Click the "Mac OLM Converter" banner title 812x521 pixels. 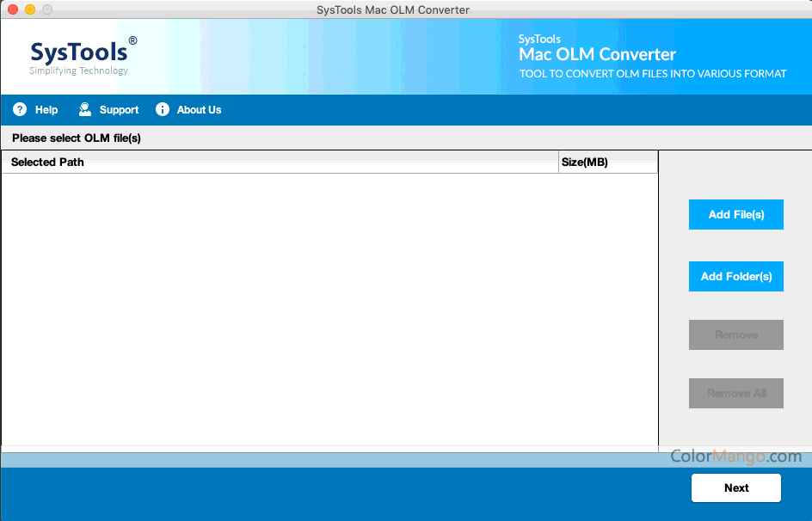597,54
